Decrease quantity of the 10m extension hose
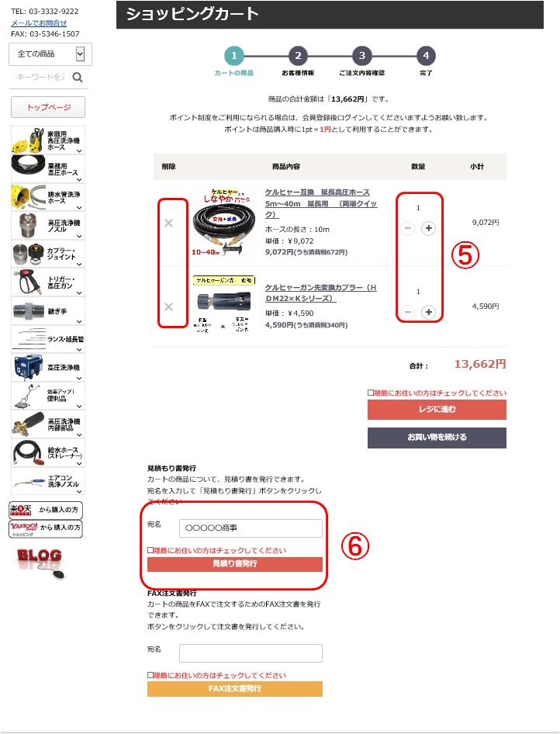 coord(407,228)
